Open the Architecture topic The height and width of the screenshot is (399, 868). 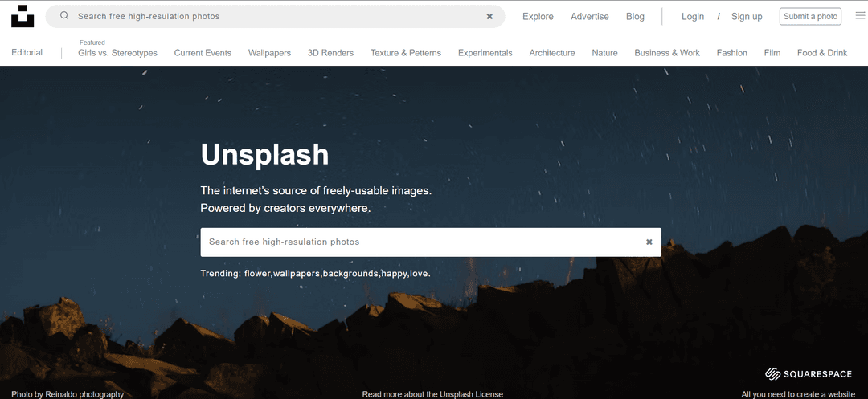pos(552,53)
